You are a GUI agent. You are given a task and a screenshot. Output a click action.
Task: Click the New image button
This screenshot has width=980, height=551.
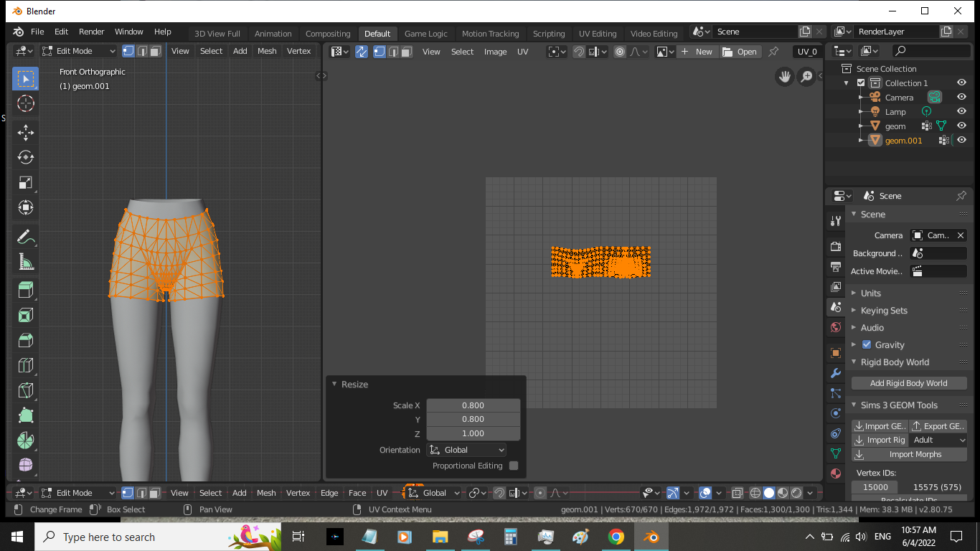698,52
